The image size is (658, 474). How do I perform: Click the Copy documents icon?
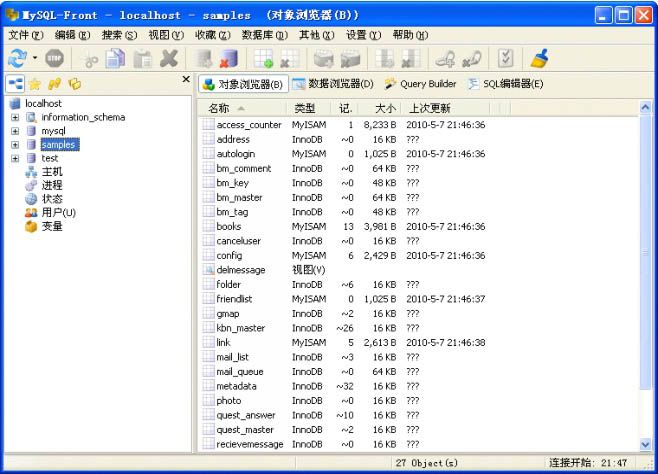coord(116,58)
